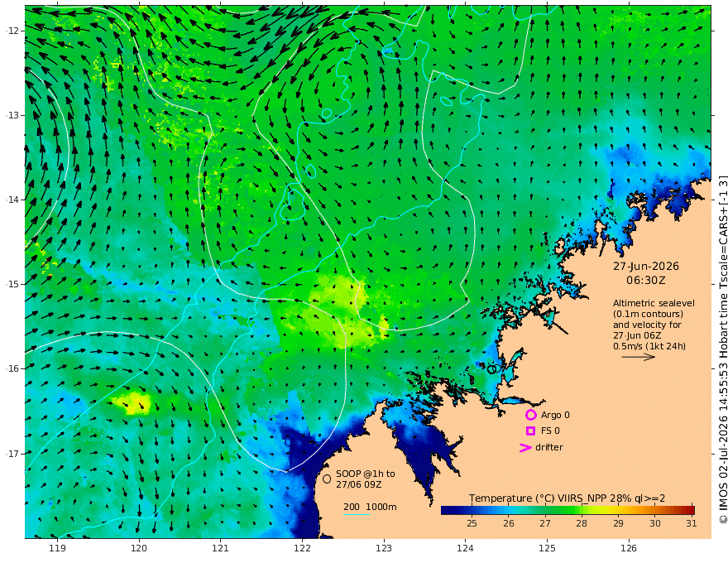Click the time label 06:30Z
Viewport: 728px width, 563px height.
point(646,281)
